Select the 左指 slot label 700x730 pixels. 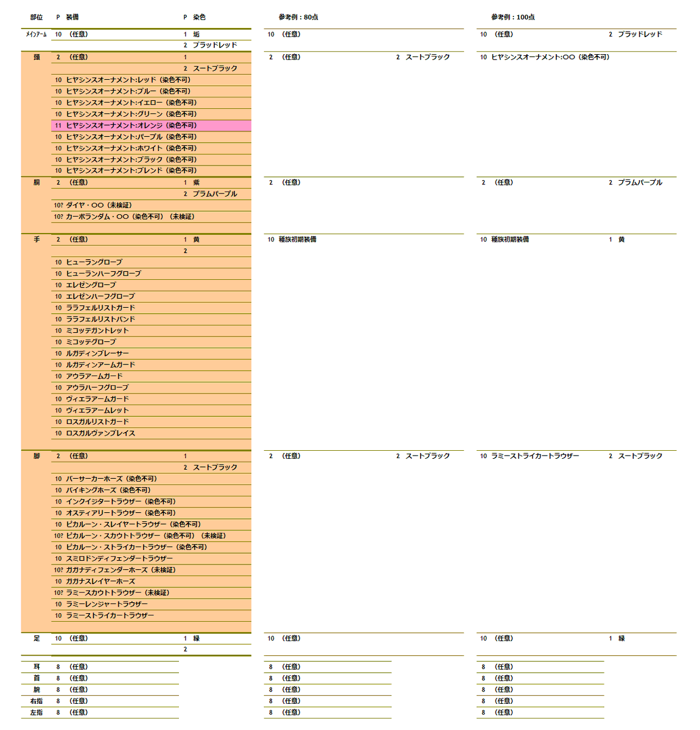37,712
